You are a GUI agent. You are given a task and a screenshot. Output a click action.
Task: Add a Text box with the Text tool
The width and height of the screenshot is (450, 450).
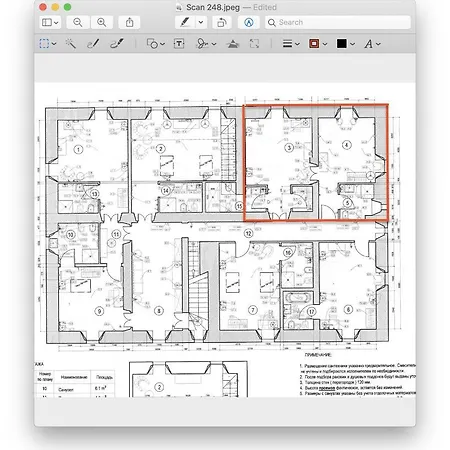pyautogui.click(x=179, y=44)
